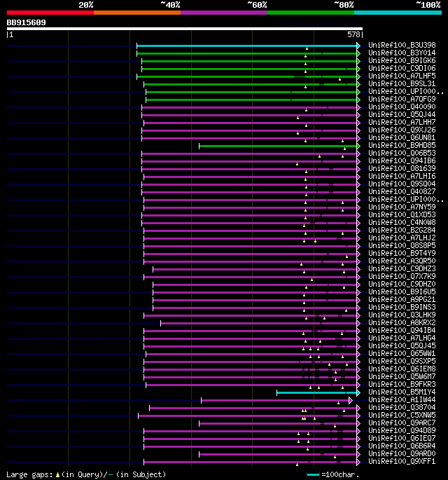Select the UniRef100_B9I6U5 label
Image resolution: width=448 pixels, height=480 pixels.
click(402, 292)
